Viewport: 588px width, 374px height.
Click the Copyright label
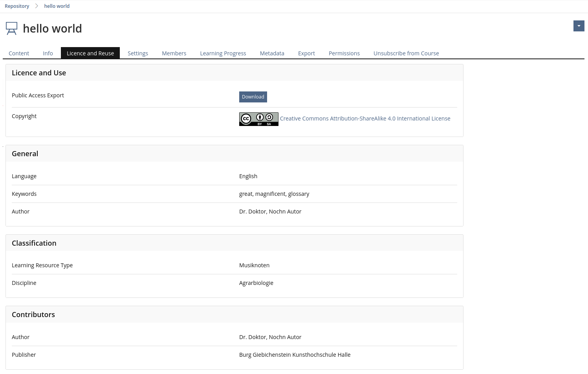(24, 116)
